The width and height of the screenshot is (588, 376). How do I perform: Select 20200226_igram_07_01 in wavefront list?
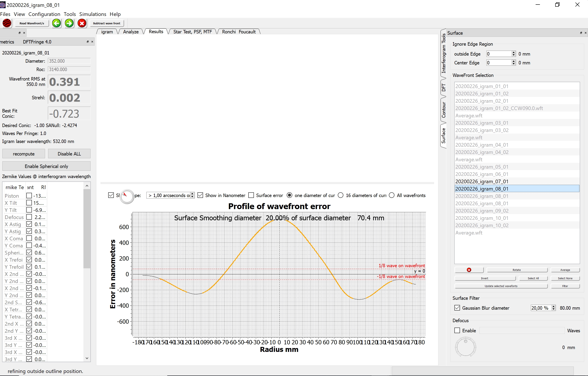[482, 181]
